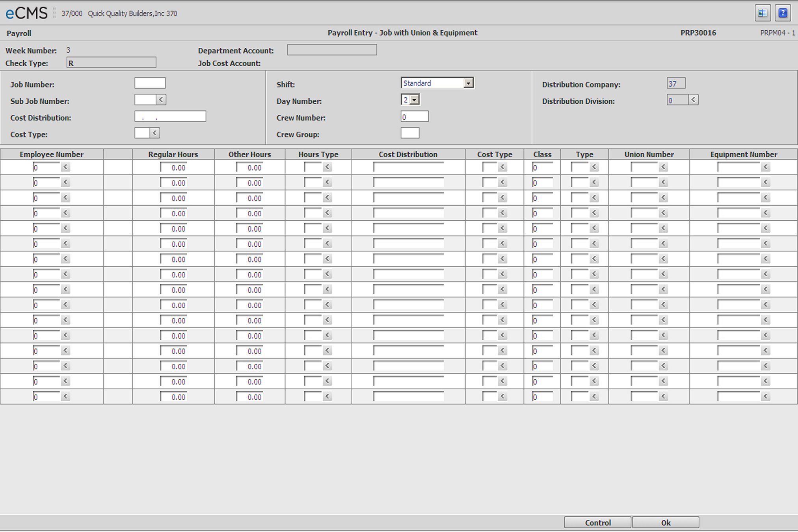The width and height of the screenshot is (798, 532).
Task: Expand the Shift dropdown showing Standard
Action: click(x=468, y=83)
